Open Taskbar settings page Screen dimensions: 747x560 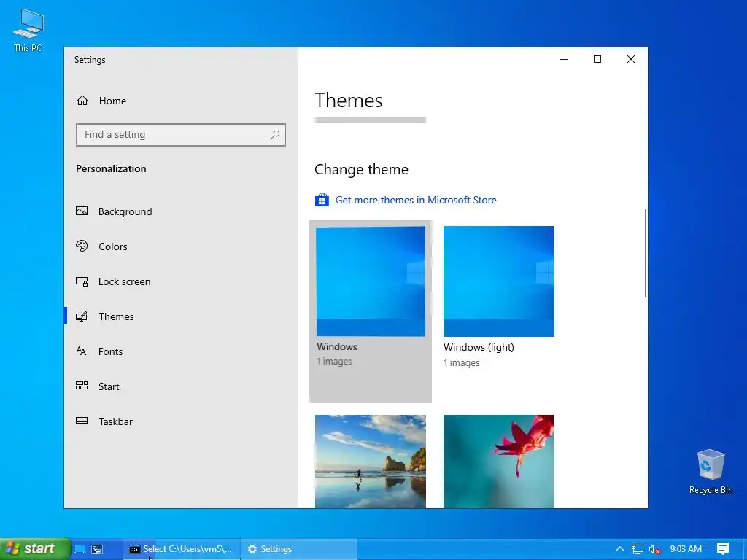click(x=181, y=421)
